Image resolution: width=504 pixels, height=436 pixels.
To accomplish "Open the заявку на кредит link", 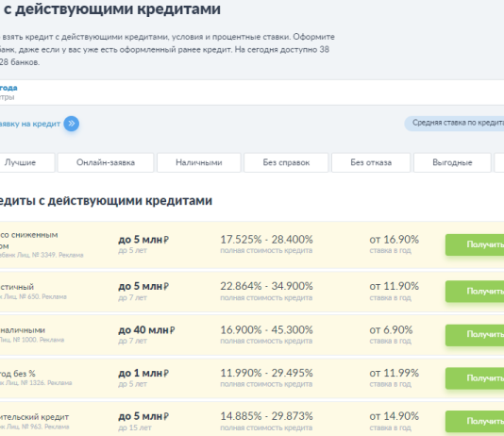I will tap(30, 124).
